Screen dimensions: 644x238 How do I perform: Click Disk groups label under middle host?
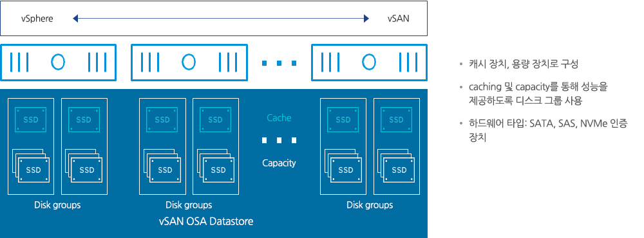point(189,204)
